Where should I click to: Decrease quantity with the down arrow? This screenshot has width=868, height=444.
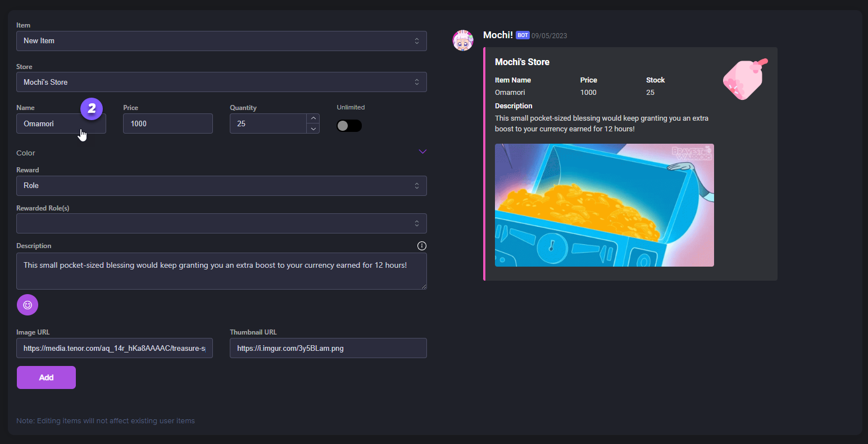[x=313, y=129]
